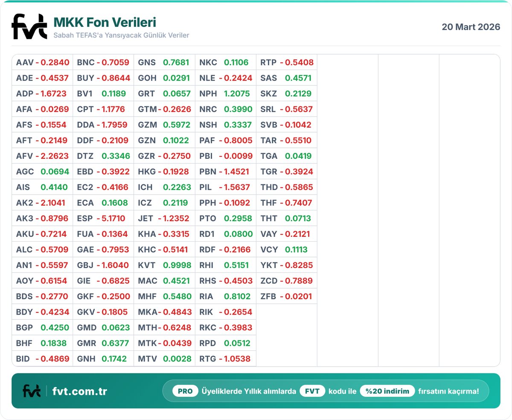Select the GBJ -1.6040 cell
Viewport: 512px width, 420px height.
click(x=104, y=265)
